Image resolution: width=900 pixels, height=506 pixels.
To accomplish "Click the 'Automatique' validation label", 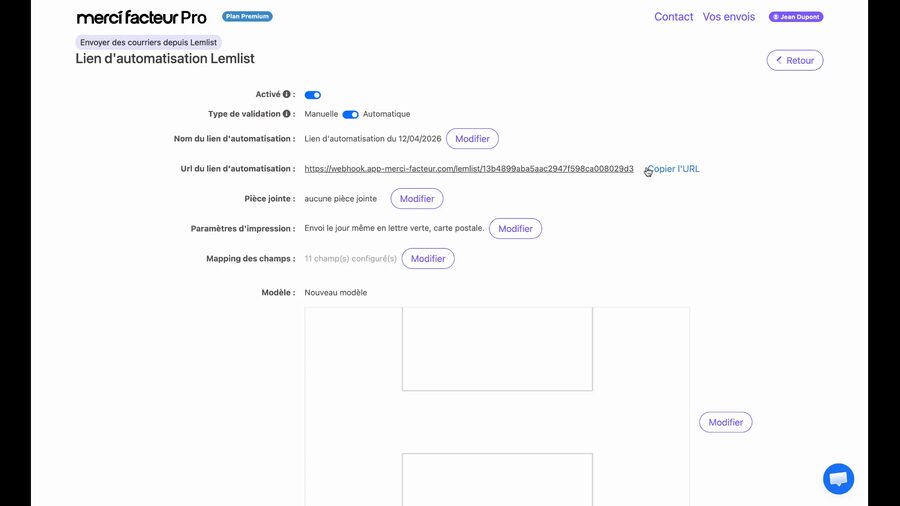I will pyautogui.click(x=386, y=114).
